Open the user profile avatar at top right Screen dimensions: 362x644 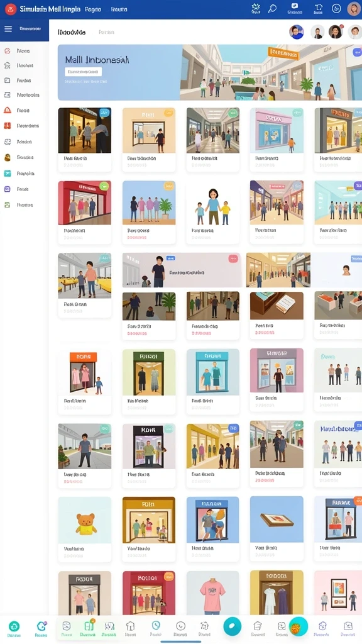(x=354, y=9)
